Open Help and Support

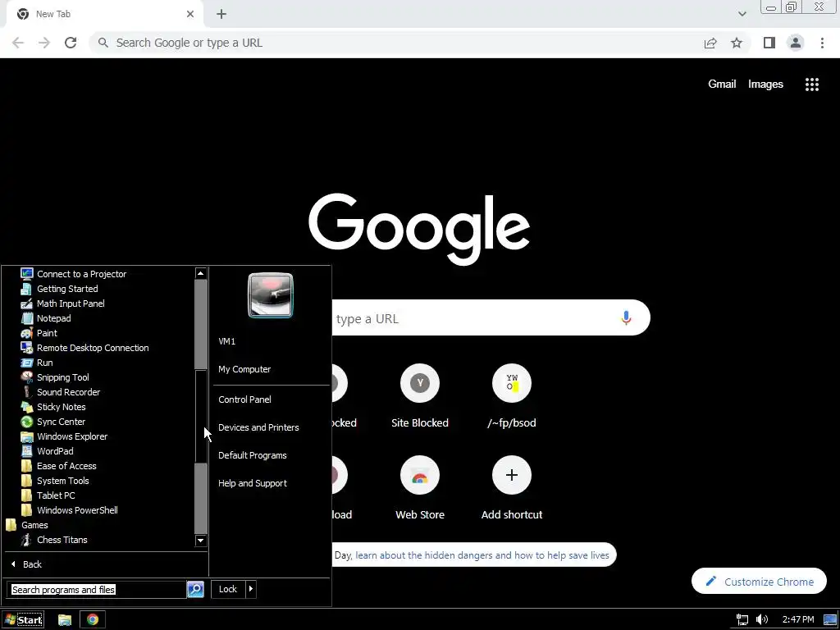tap(253, 483)
